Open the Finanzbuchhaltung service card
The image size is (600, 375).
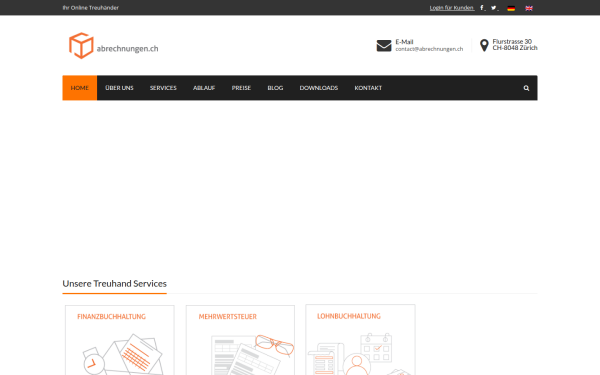coord(119,340)
